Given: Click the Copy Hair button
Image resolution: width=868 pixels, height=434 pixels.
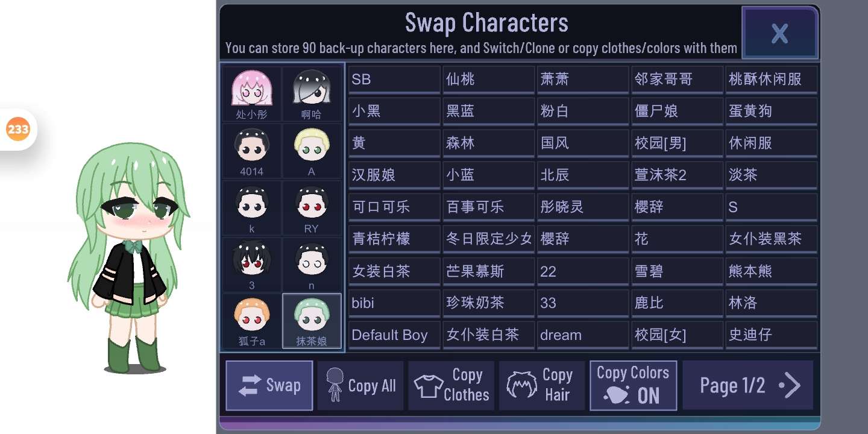Looking at the screenshot, I should (542, 386).
